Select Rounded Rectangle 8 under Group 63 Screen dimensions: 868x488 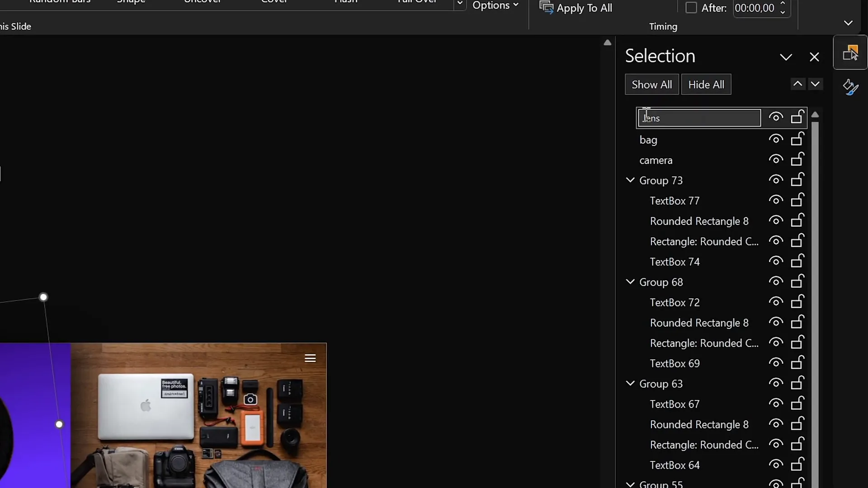(x=699, y=424)
